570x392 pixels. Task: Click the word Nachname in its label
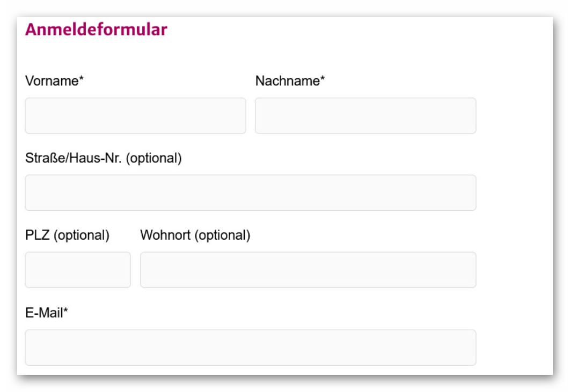[287, 81]
